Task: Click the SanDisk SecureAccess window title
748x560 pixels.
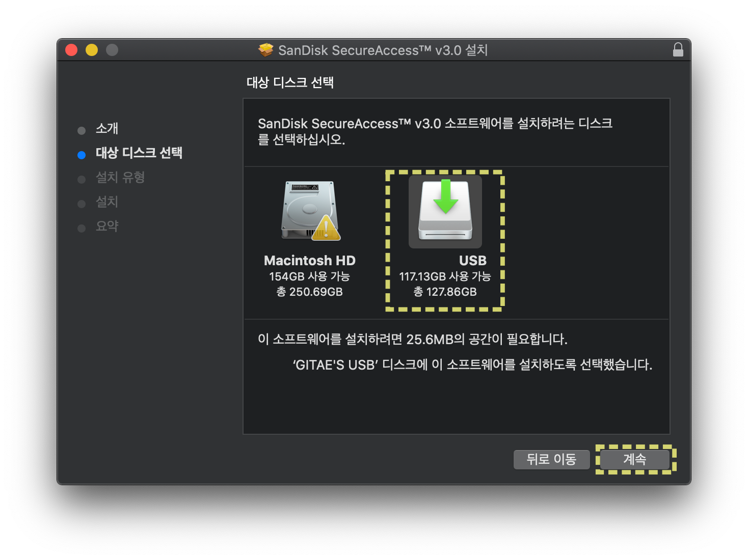Action: click(383, 50)
